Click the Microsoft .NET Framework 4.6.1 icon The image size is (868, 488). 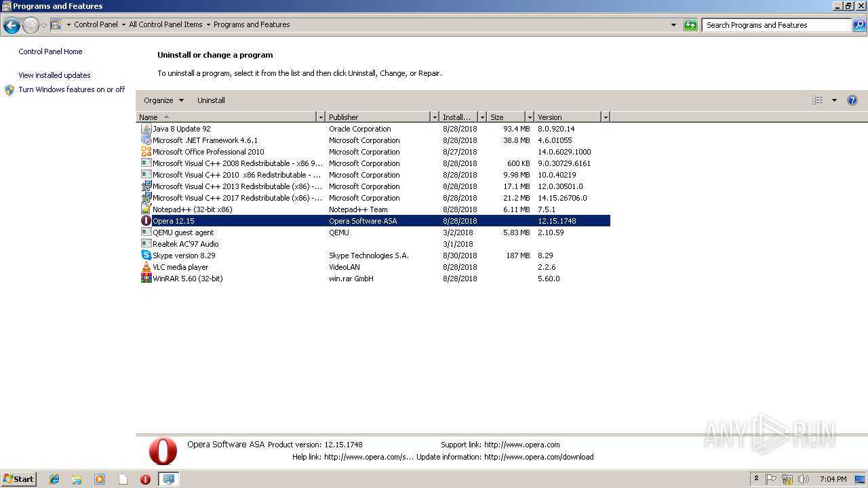[146, 140]
